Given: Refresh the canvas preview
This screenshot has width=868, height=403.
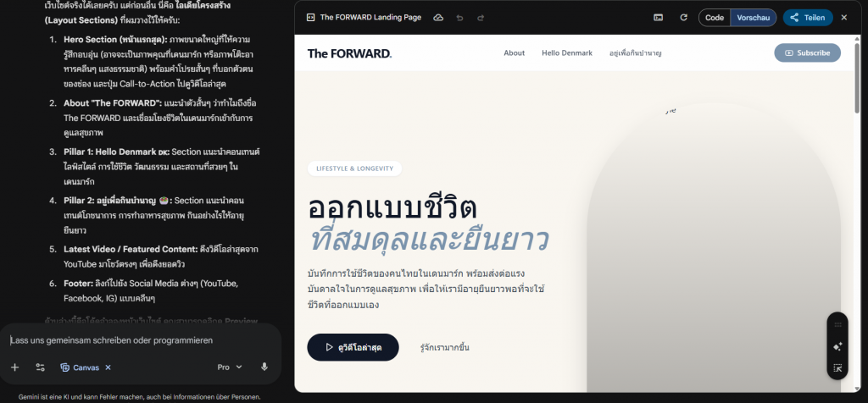Looking at the screenshot, I should [684, 18].
